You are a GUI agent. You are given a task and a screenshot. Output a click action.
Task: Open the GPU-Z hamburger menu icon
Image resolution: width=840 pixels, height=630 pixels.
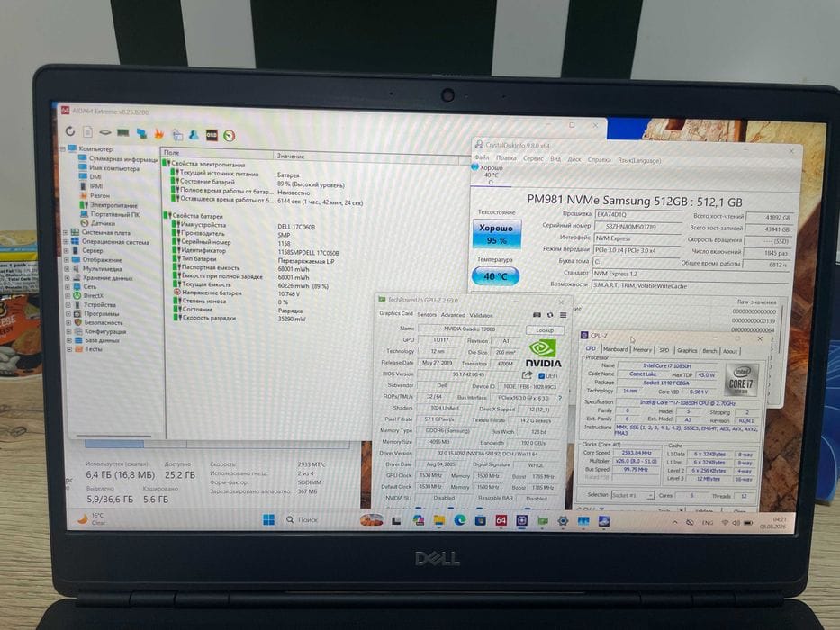point(563,315)
